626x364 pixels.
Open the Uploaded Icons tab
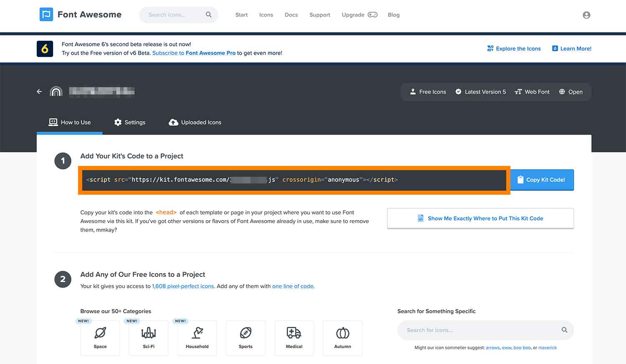click(195, 122)
